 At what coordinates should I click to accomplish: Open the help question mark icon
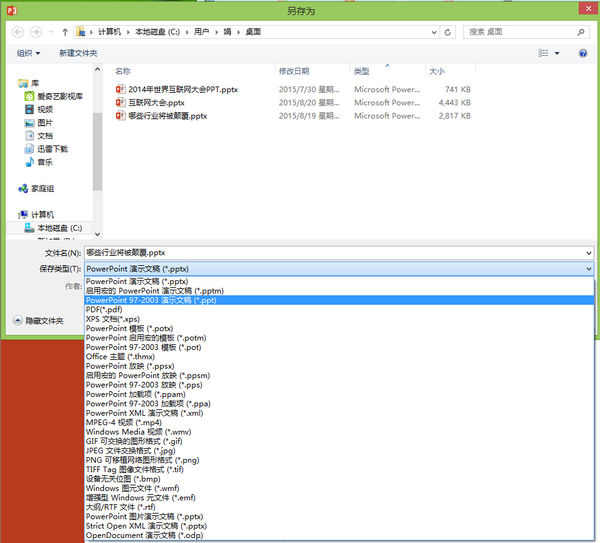pos(583,53)
